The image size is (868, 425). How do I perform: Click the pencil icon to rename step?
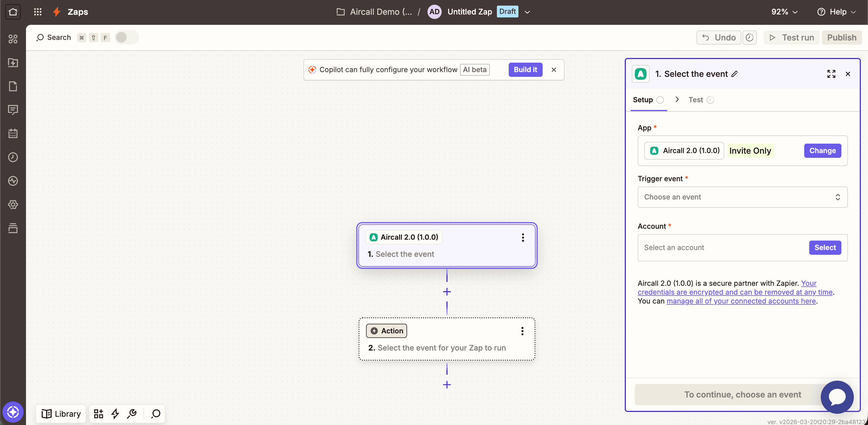tap(735, 74)
